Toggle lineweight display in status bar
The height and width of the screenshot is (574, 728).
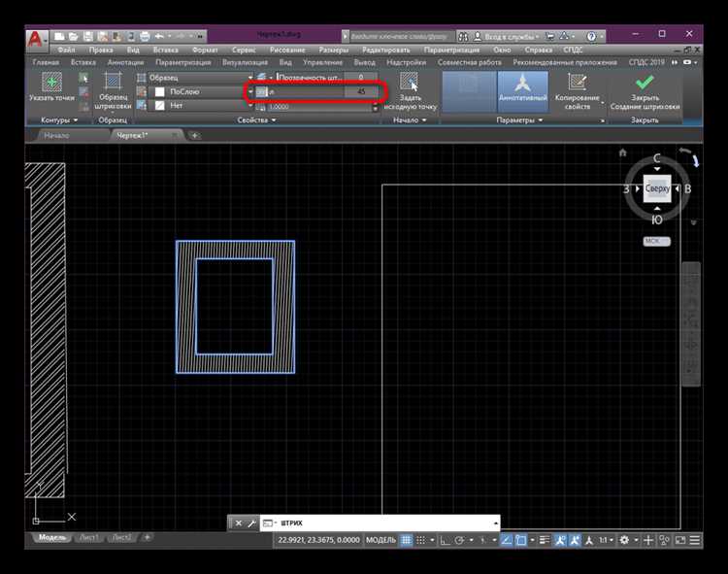(545, 540)
